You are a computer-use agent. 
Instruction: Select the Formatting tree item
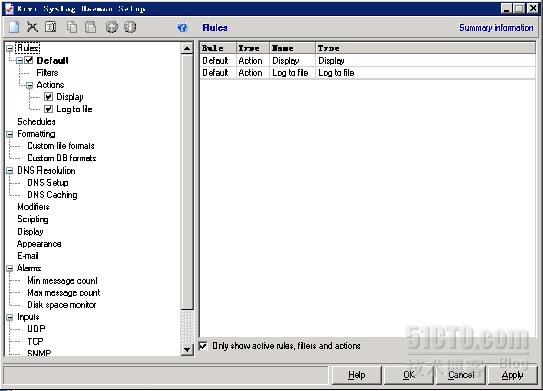36,134
